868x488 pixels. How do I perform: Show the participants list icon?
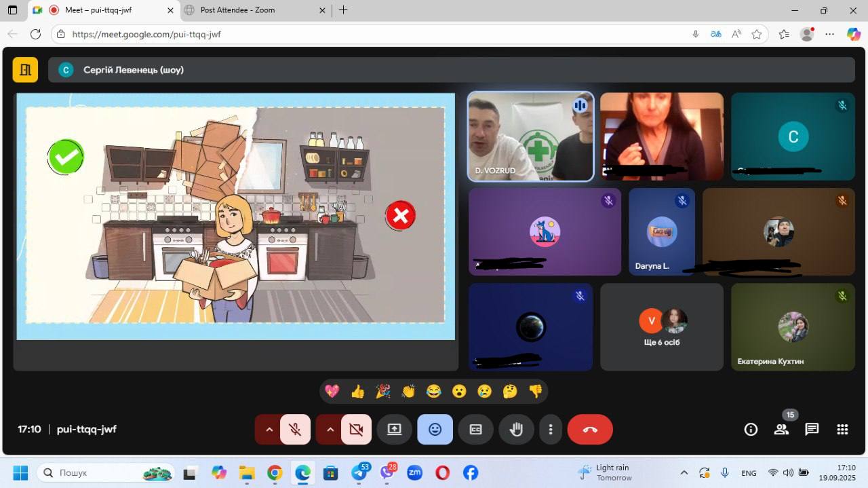tap(781, 429)
